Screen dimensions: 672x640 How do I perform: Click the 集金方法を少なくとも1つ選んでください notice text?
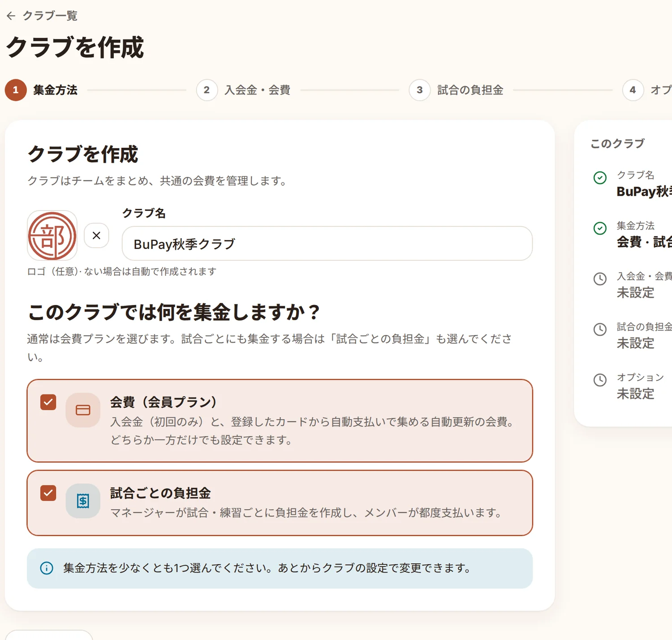point(267,568)
